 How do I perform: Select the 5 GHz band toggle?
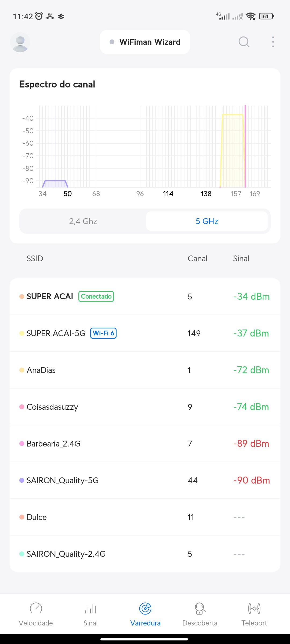[207, 221]
